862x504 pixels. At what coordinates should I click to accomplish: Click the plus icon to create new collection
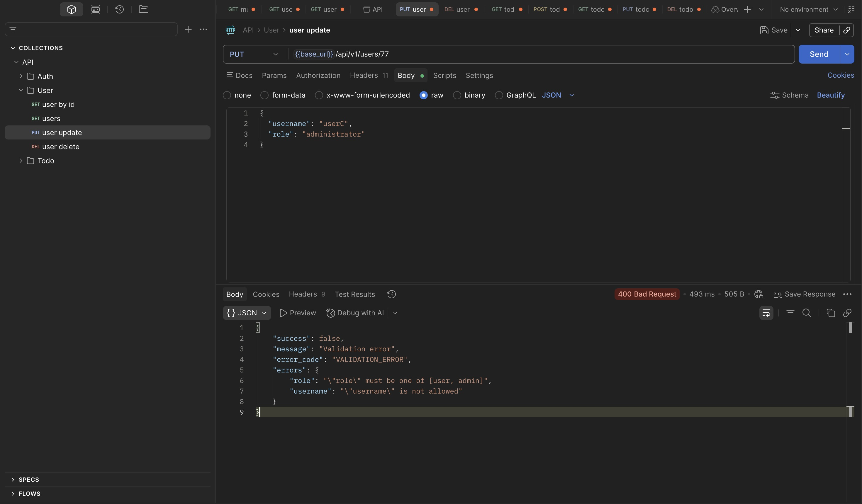(x=188, y=29)
